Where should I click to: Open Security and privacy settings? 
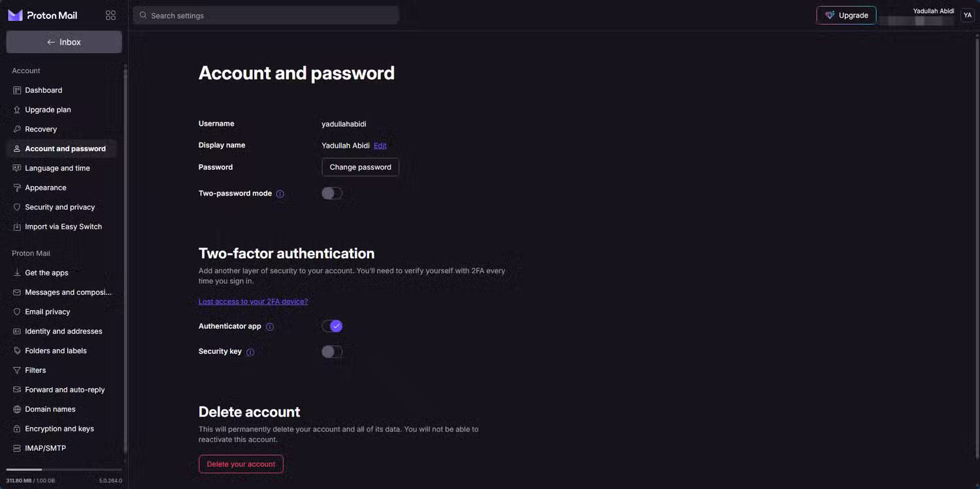click(x=59, y=207)
